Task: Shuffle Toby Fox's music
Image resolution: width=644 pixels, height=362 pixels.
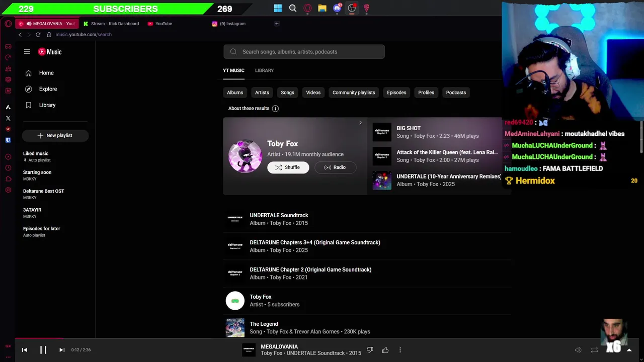Action: click(x=288, y=167)
